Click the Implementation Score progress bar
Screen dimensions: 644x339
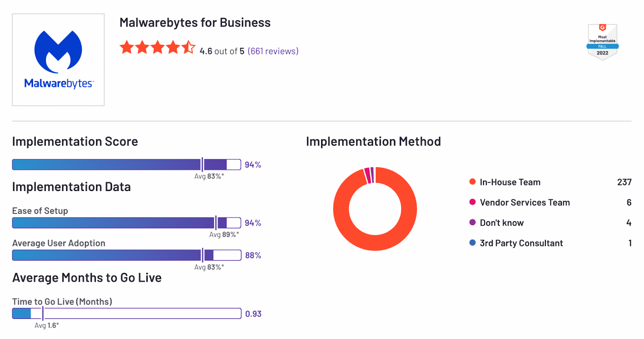[126, 164]
